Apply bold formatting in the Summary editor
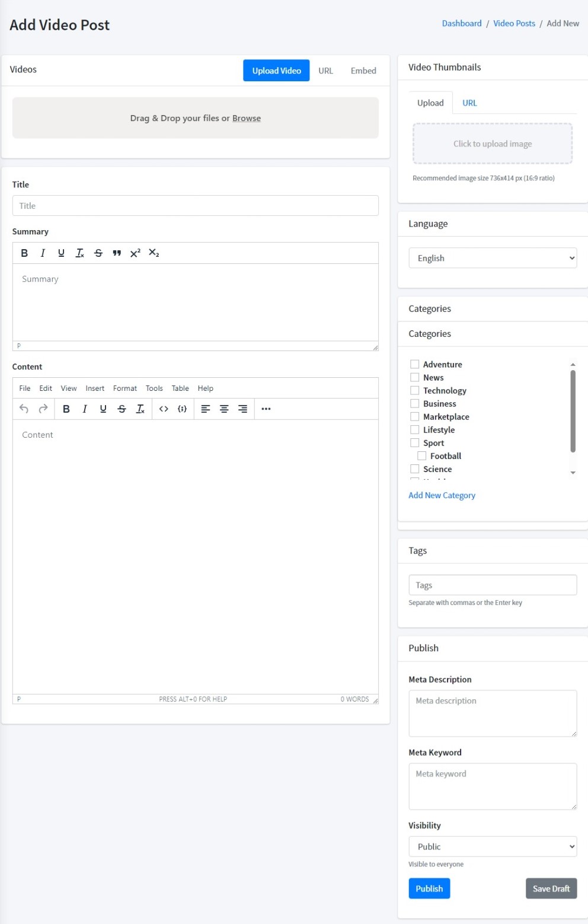The image size is (588, 924). (x=24, y=253)
